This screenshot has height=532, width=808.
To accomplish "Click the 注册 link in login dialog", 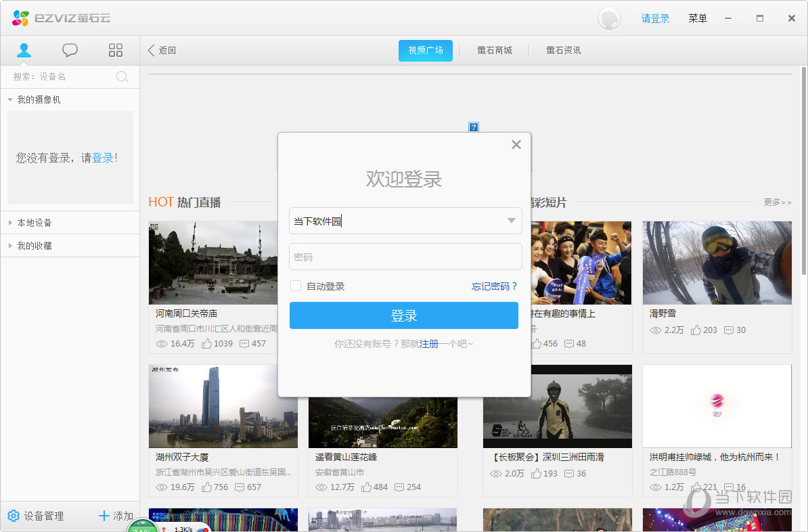I will click(429, 344).
